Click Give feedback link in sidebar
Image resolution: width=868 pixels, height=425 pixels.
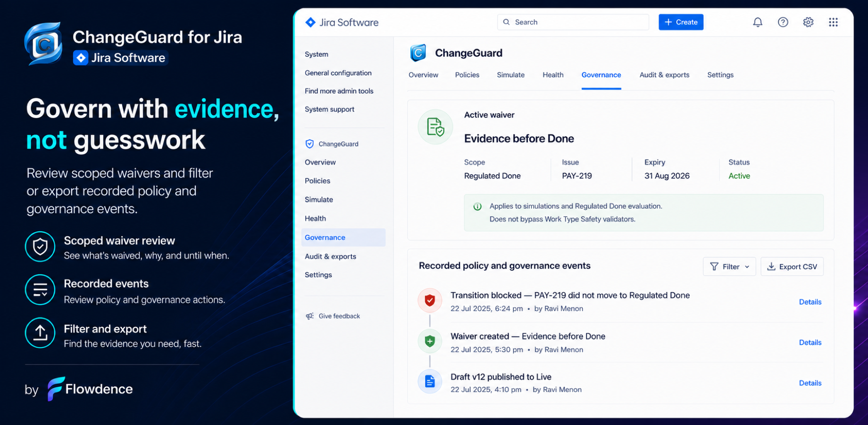pos(339,316)
